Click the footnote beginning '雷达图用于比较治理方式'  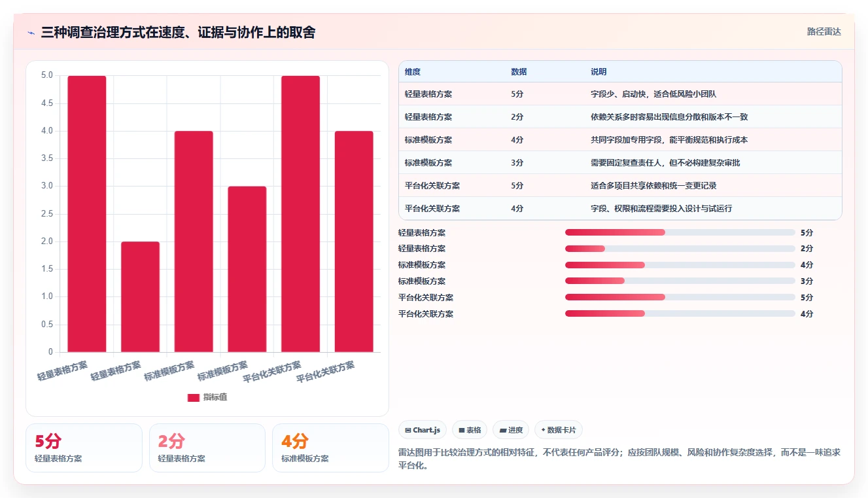[619, 459]
